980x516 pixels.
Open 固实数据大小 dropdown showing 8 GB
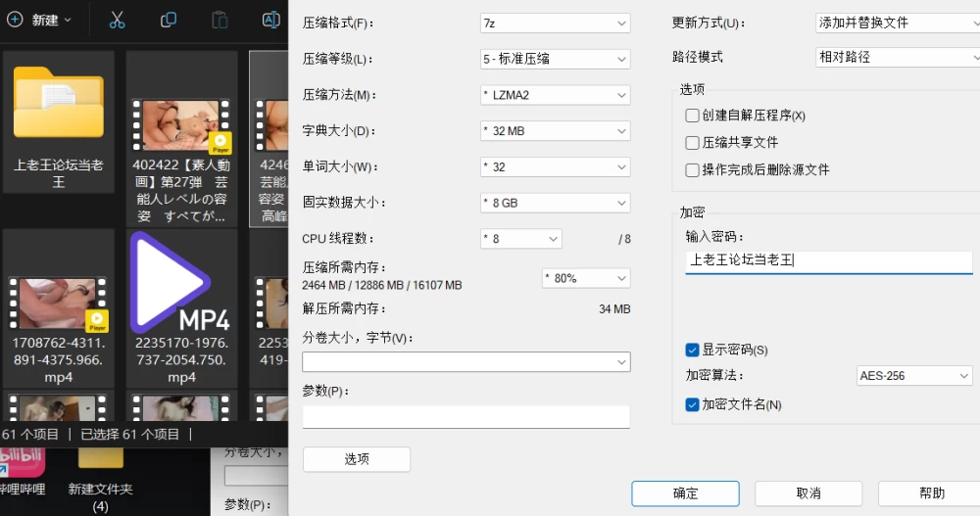coord(555,203)
